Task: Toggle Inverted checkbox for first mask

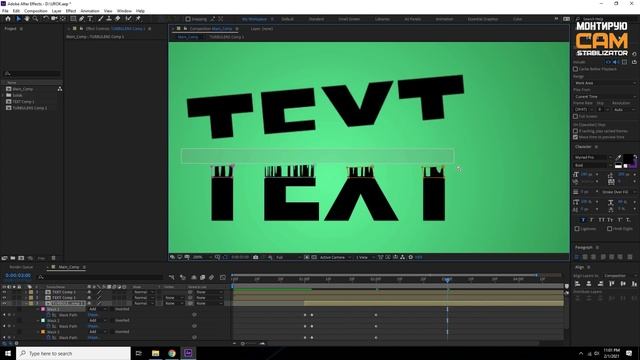Action: [111, 309]
